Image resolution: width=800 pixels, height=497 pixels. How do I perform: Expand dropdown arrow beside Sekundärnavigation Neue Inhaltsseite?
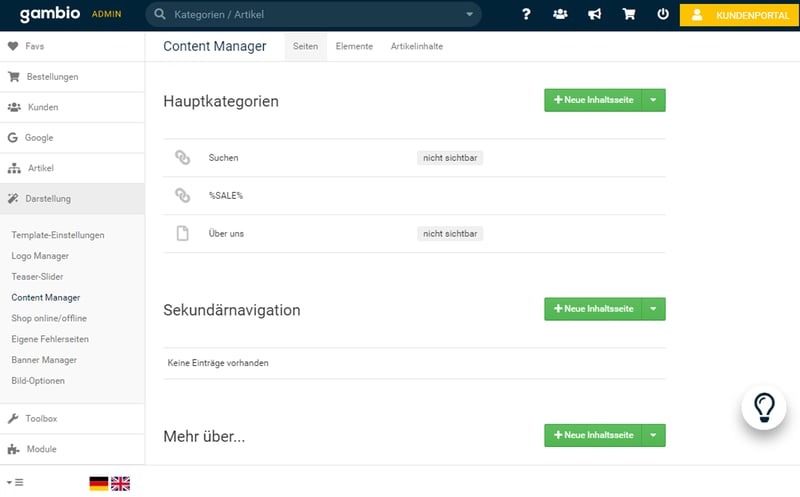pyautogui.click(x=653, y=309)
